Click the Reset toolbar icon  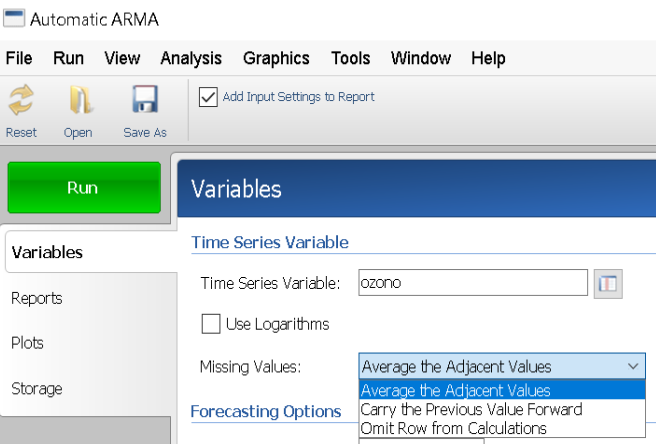point(21,101)
